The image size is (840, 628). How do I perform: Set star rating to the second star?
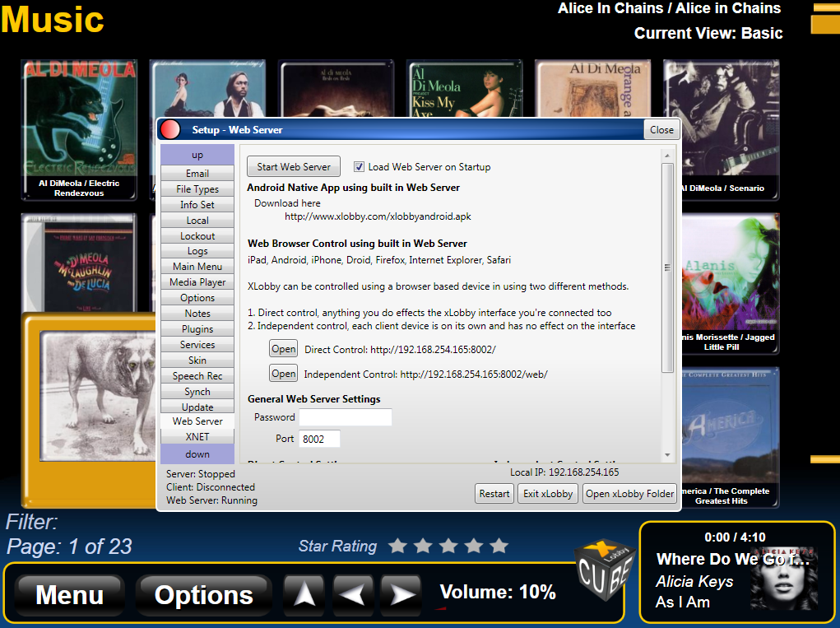coord(423,546)
